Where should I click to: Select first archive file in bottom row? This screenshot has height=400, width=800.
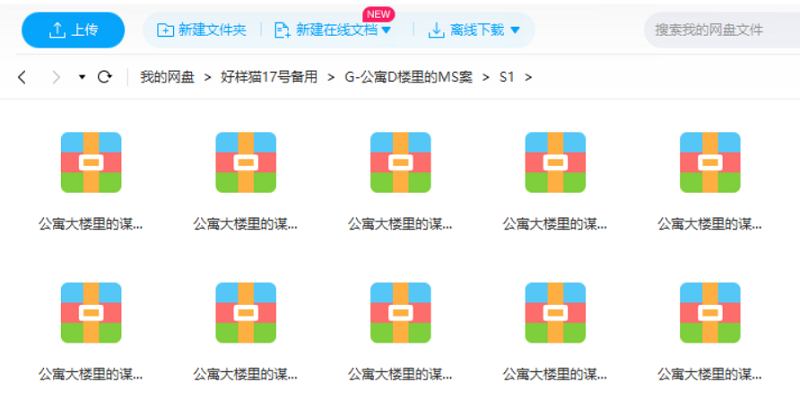(x=91, y=312)
